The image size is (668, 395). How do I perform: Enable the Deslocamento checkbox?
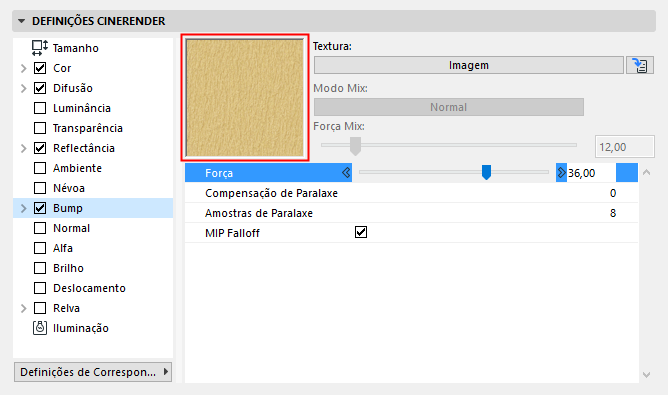[40, 288]
